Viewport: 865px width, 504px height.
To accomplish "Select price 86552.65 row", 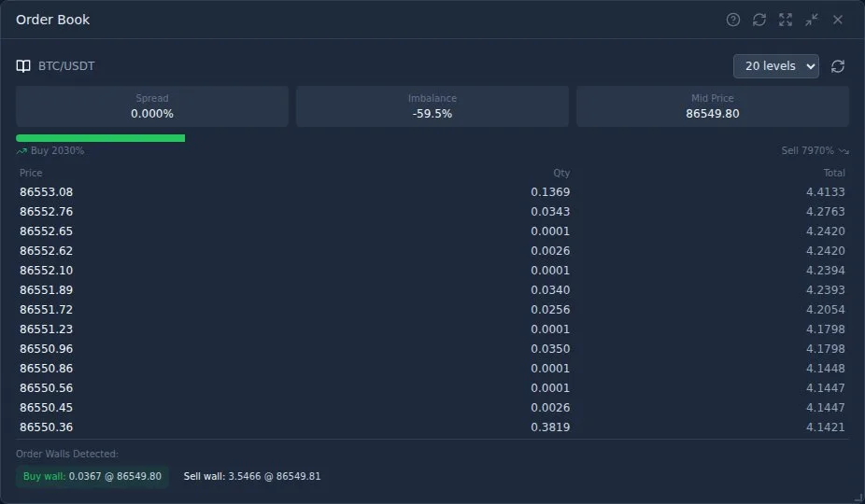I will click(x=432, y=231).
